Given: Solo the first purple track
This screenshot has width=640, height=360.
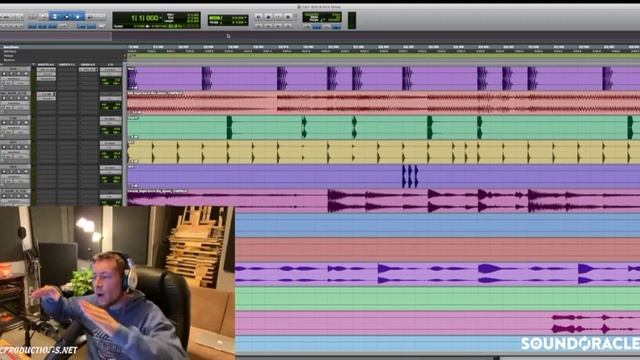Looking at the screenshot, I should pos(19,74).
